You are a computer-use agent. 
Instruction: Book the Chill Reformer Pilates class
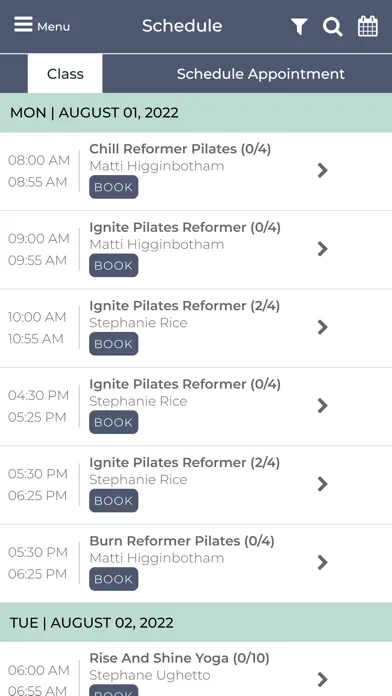point(114,187)
